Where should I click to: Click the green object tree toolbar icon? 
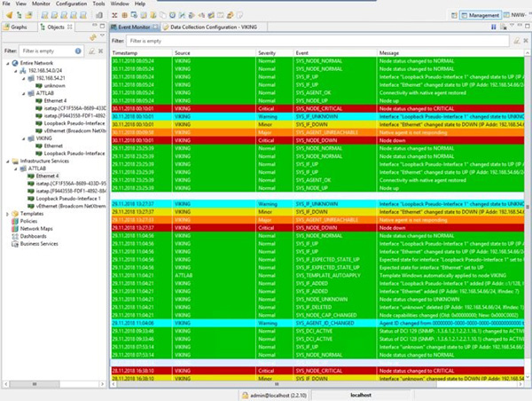[x=20, y=15]
